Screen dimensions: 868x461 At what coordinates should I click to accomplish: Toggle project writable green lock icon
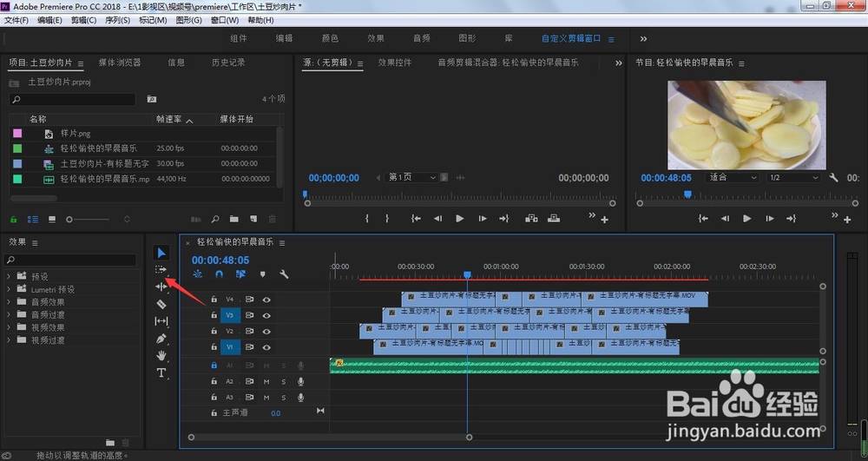point(14,220)
